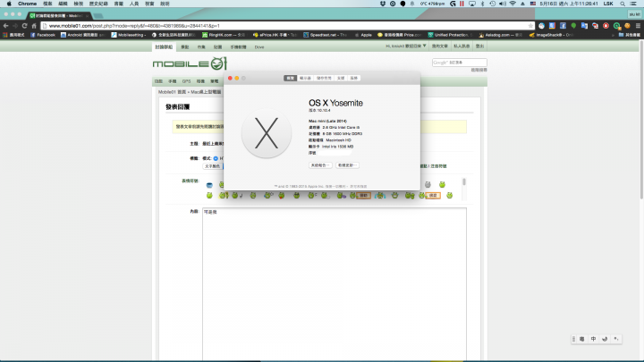
Task: Expand the Hi user account dropdown
Action: pyautogui.click(x=406, y=46)
